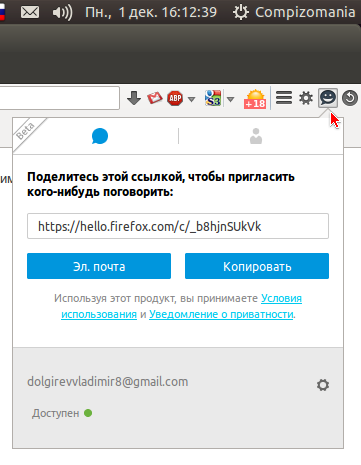This screenshot has width=361, height=465.
Task: Click the Эл. почта button
Action: (x=99, y=266)
